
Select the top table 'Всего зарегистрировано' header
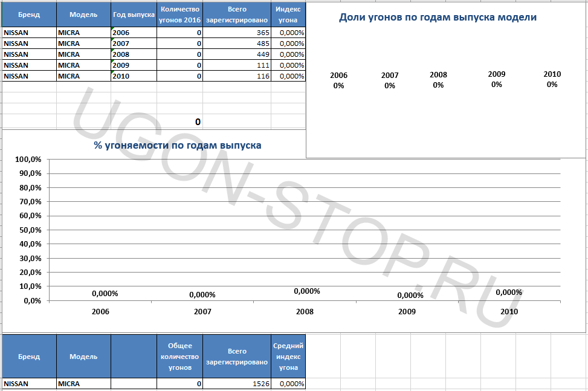coord(237,15)
